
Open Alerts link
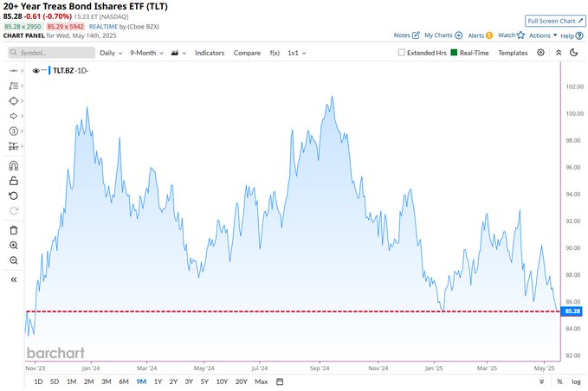coord(480,35)
